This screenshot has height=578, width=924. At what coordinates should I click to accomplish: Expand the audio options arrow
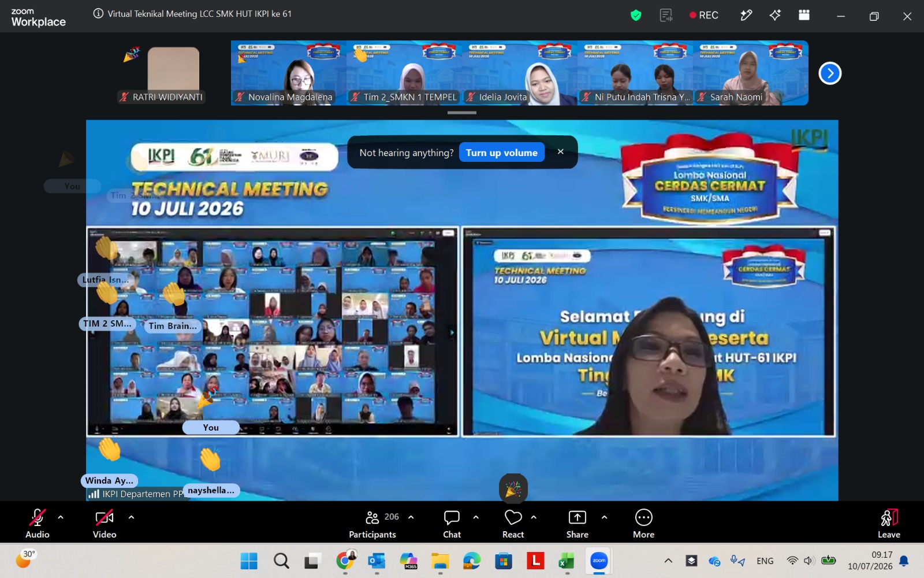(61, 517)
